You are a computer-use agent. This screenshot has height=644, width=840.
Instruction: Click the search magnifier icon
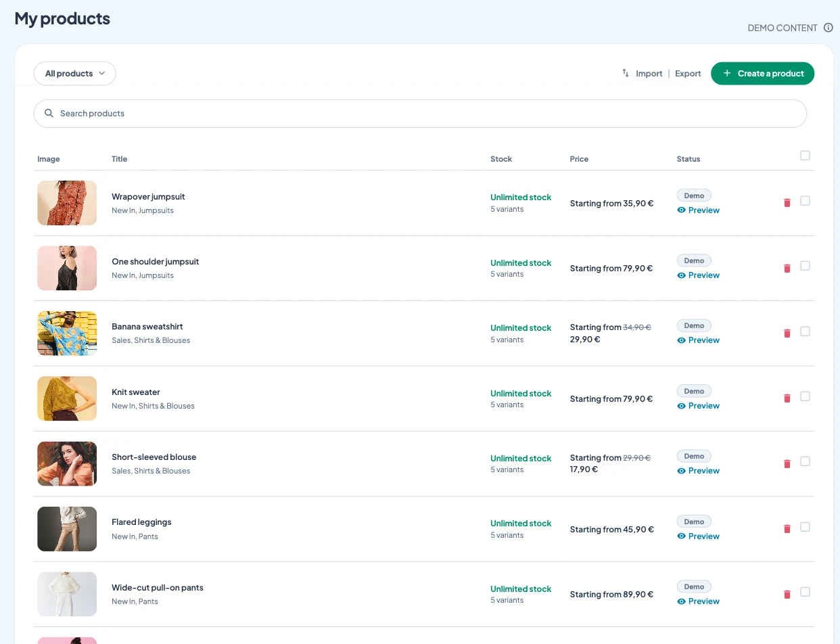pos(49,113)
